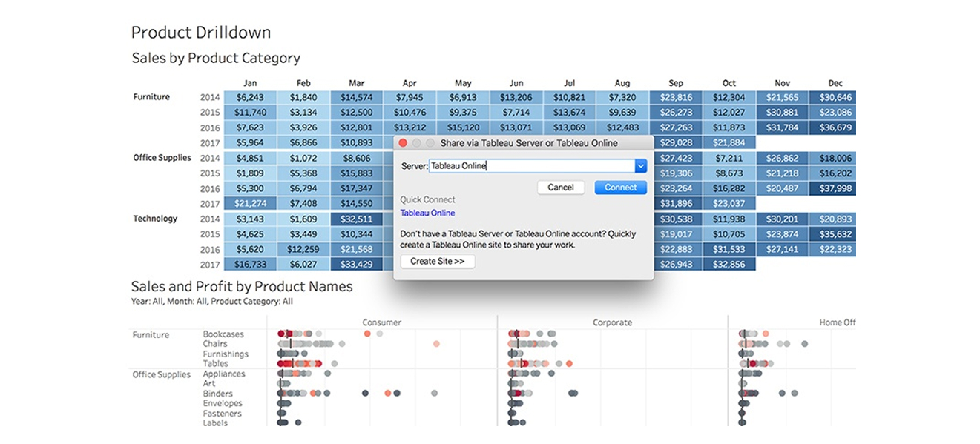The height and width of the screenshot is (444, 980).
Task: Select the $26,273 cell
Action: 676,113
